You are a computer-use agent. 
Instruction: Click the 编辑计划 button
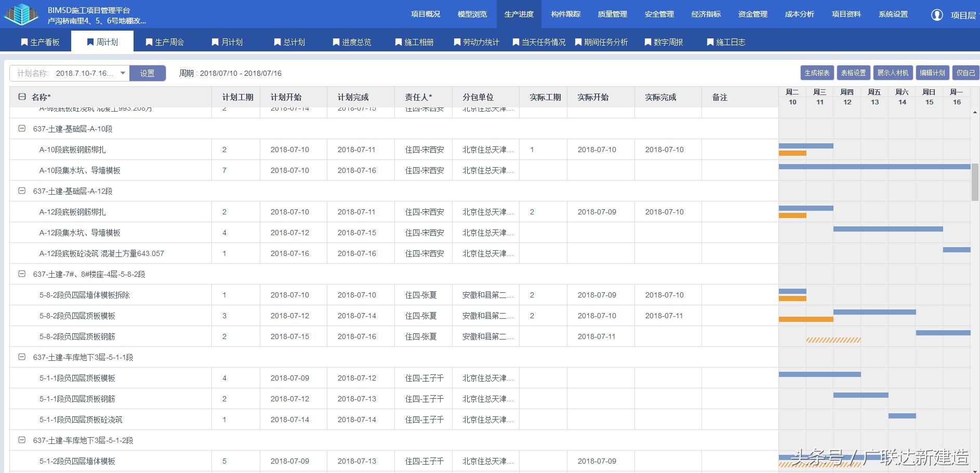tap(932, 73)
